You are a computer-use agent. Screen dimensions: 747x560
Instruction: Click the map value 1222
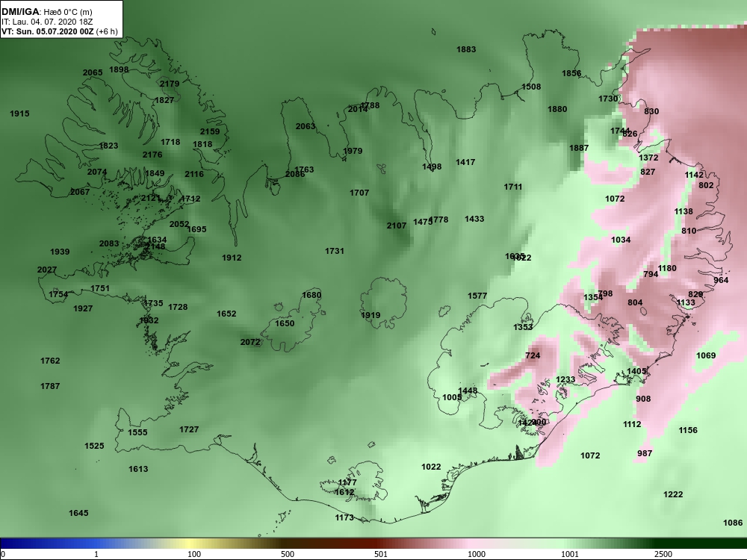pyautogui.click(x=673, y=495)
